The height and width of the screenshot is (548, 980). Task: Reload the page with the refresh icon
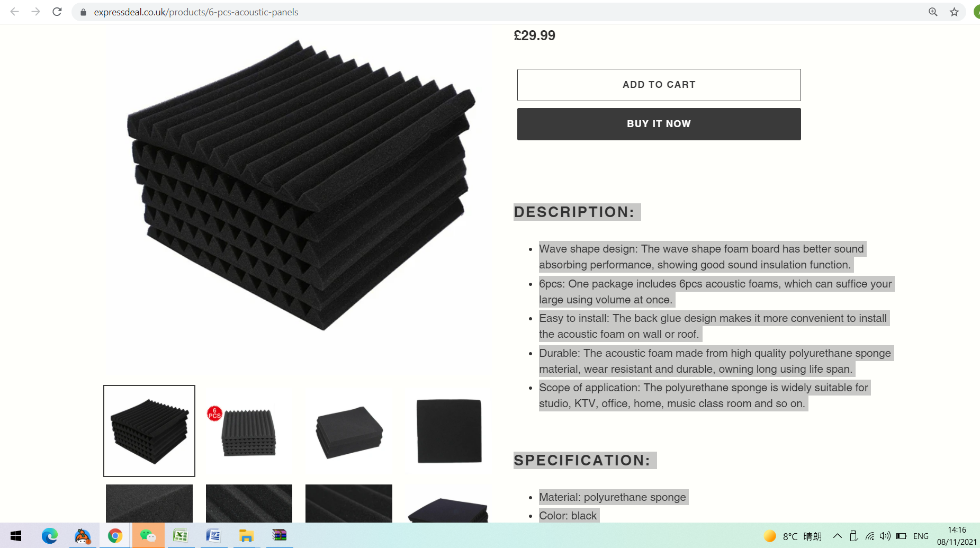57,12
